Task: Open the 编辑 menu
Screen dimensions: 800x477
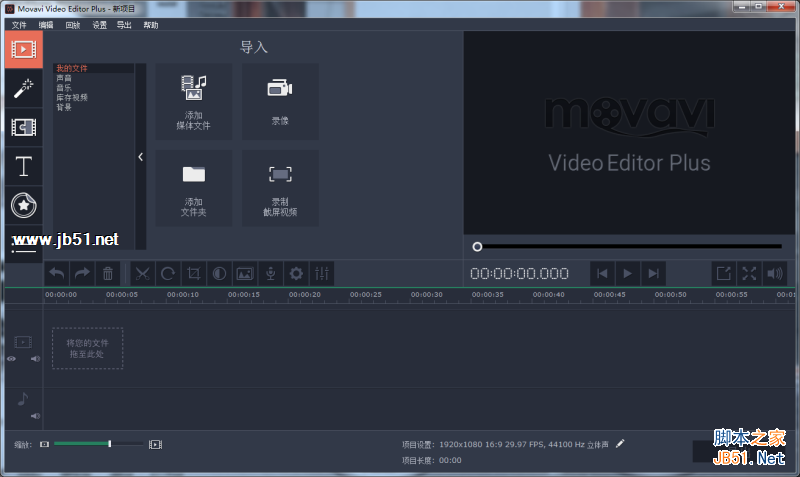Action: (x=46, y=25)
